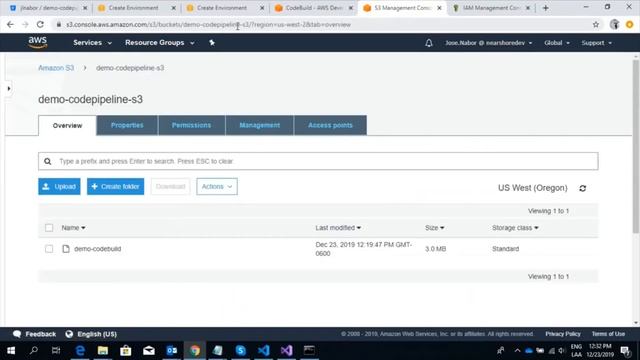This screenshot has height=360, width=640.
Task: Open Mail app from taskbar
Action: [149, 351]
